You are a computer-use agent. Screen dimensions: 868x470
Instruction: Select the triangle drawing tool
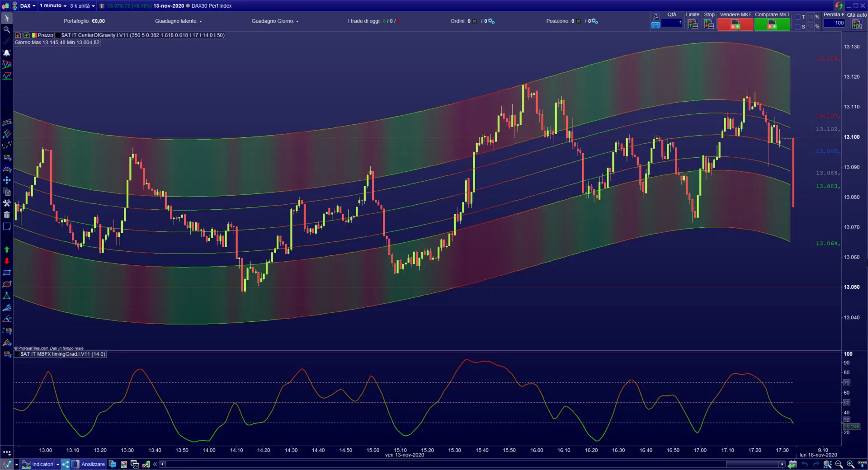7,296
